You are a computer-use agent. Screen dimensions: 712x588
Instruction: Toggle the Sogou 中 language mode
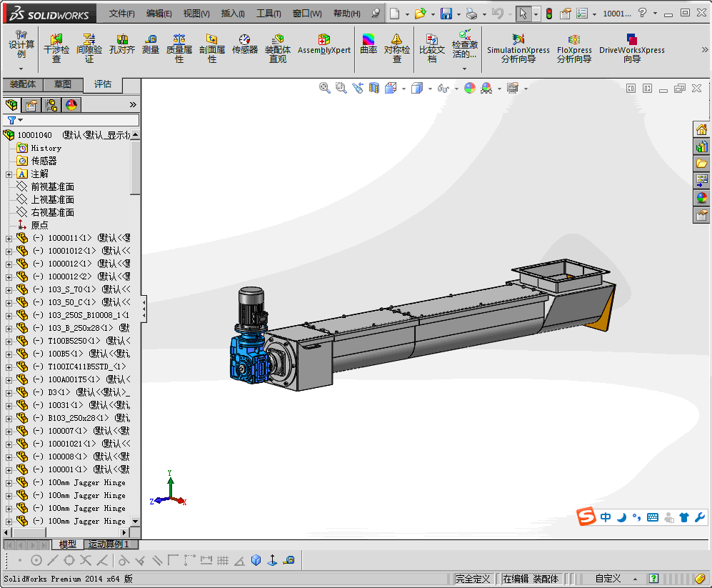(x=606, y=517)
